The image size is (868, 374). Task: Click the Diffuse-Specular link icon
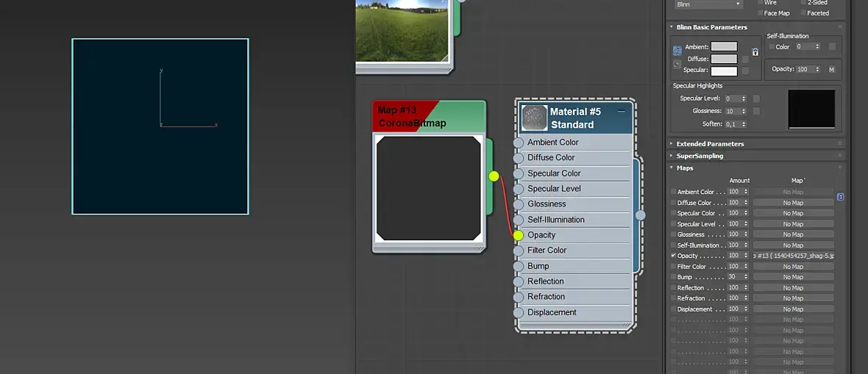pyautogui.click(x=677, y=65)
